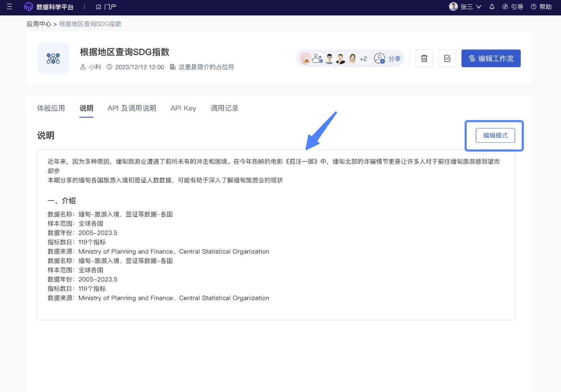Open the notification bell
This screenshot has width=561, height=392.
492,7
